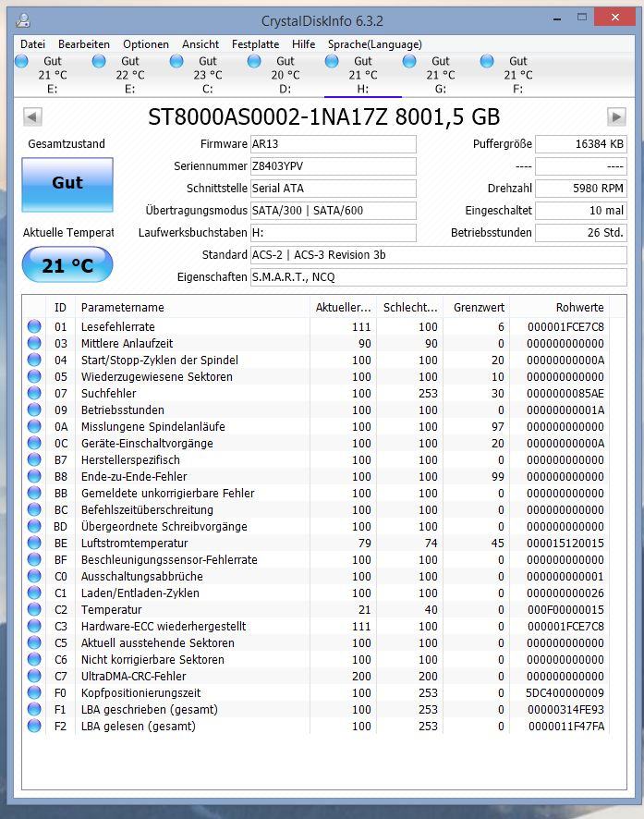Screen dimensions: 644x819
Task: Click status icon for LBA gelesen row
Action: 34,726
